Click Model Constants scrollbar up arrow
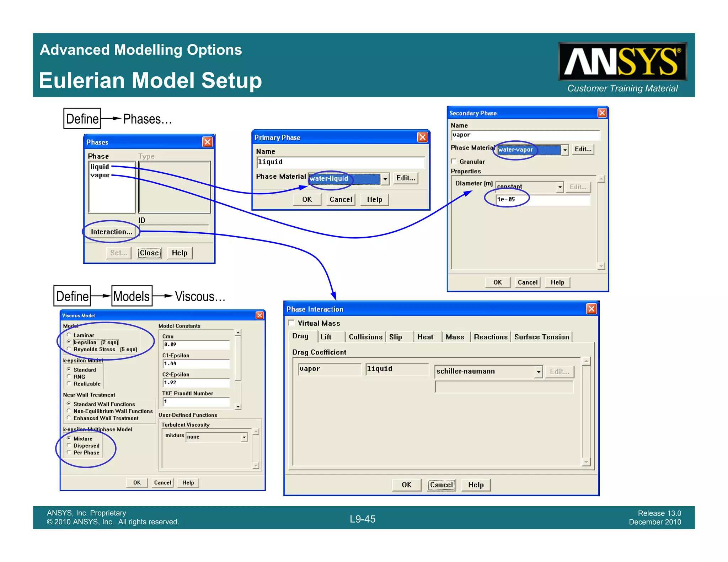 click(238, 333)
